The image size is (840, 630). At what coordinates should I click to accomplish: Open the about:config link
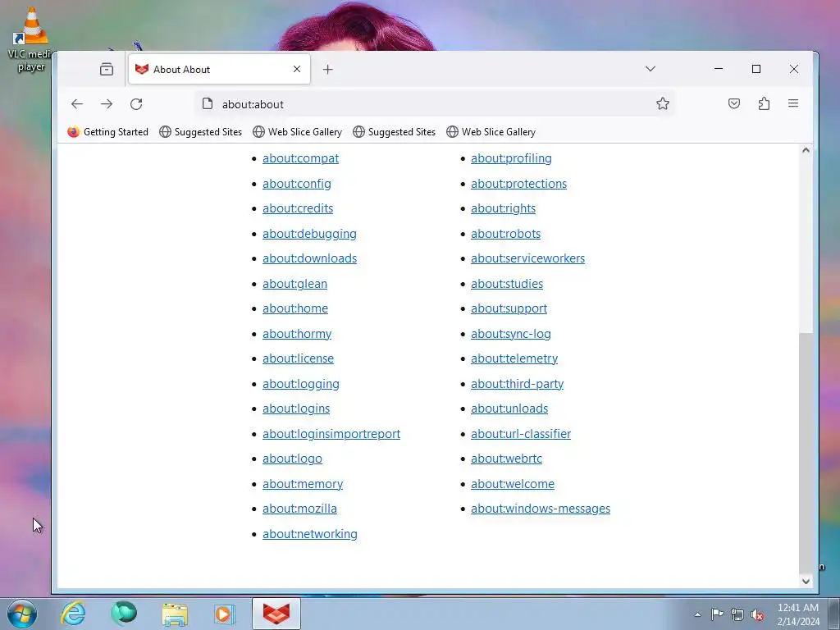click(297, 184)
